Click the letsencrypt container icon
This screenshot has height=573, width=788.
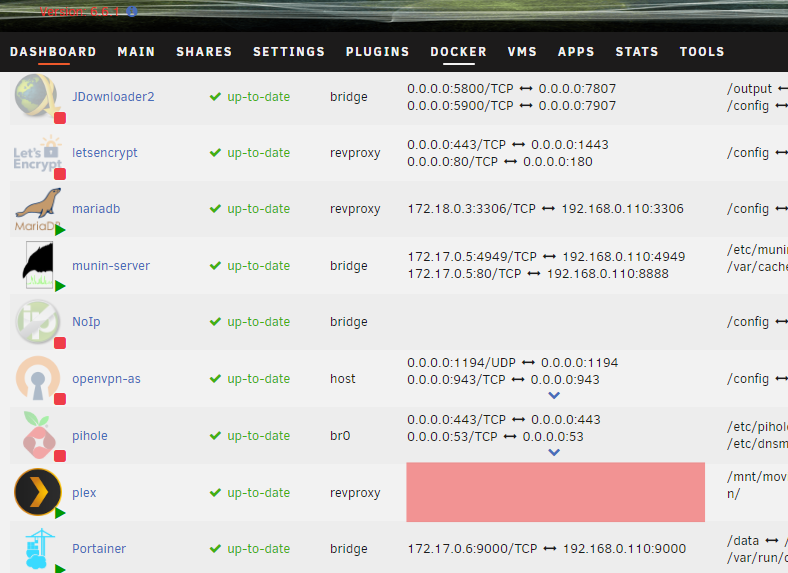(x=37, y=155)
